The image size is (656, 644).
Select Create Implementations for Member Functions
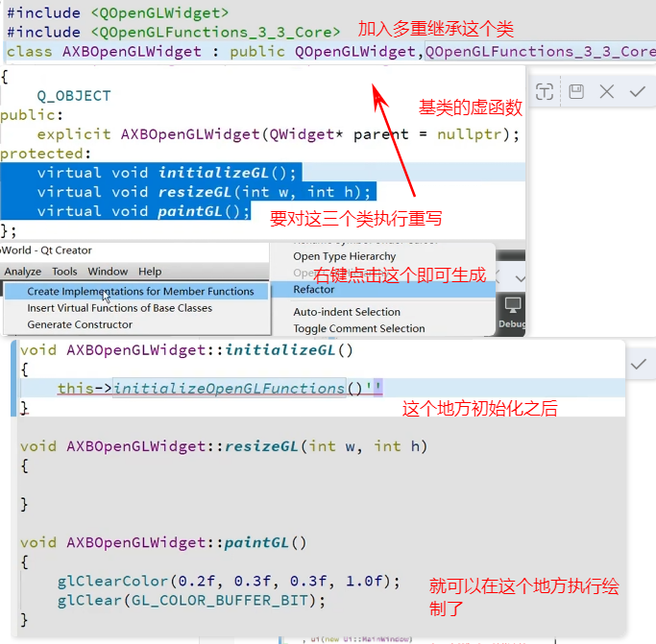[x=140, y=291]
